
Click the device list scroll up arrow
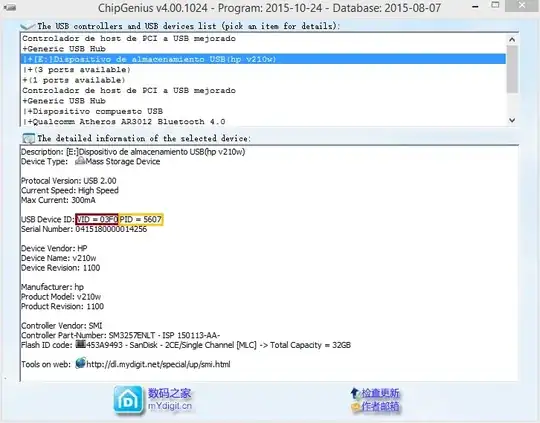coord(512,40)
